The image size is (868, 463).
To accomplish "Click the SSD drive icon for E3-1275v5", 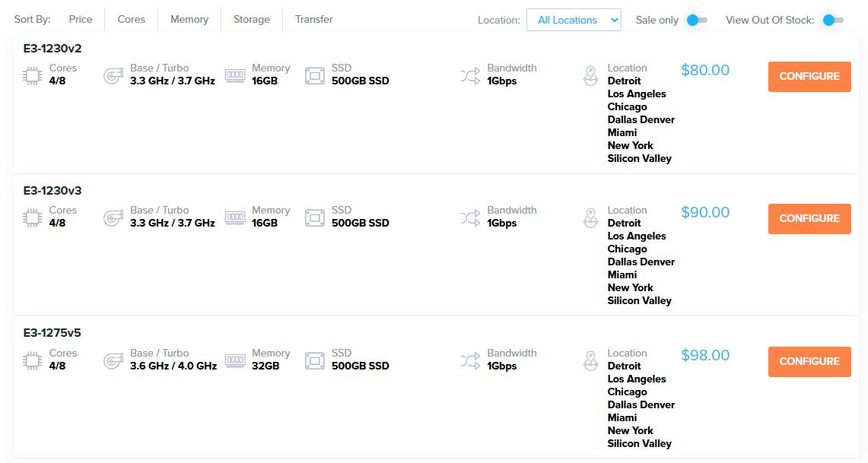I will click(x=315, y=360).
